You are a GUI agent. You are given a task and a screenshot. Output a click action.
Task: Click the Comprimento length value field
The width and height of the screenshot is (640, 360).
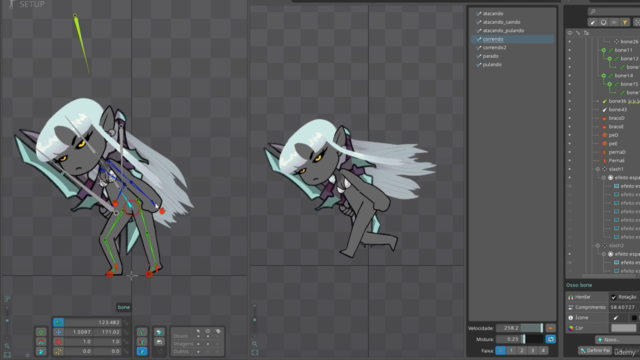624,307
